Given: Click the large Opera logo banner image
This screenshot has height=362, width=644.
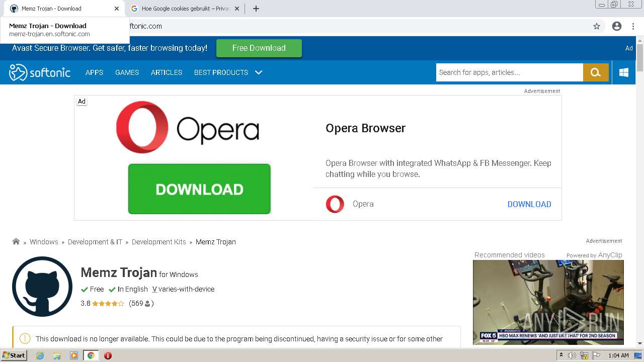Looking at the screenshot, I should pos(187,127).
